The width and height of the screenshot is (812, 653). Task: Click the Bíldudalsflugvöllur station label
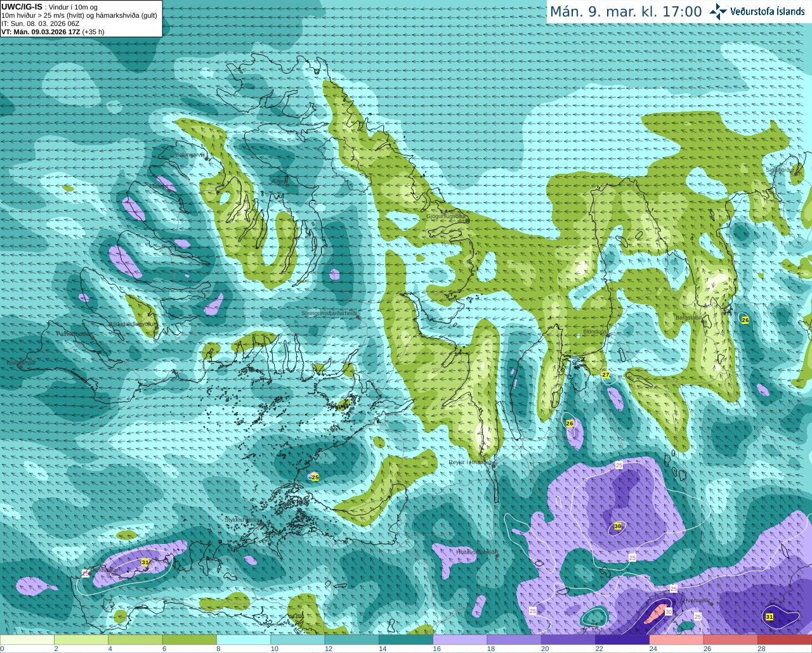(x=133, y=323)
